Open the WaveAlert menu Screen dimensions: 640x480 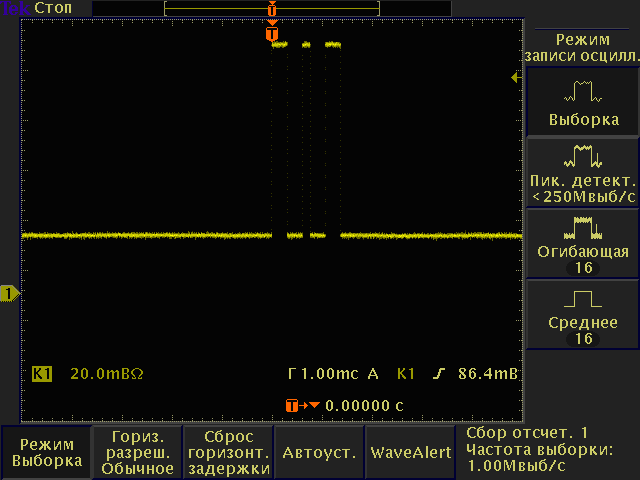[411, 452]
